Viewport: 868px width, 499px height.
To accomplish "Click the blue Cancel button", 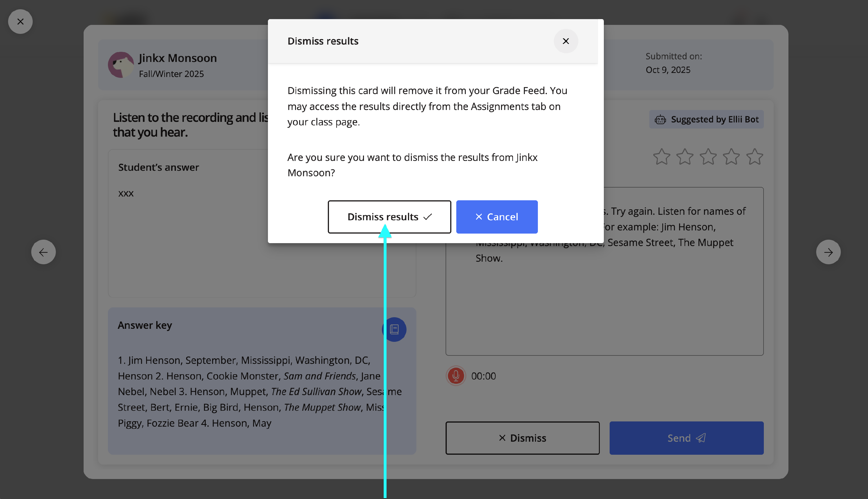I will coord(496,217).
